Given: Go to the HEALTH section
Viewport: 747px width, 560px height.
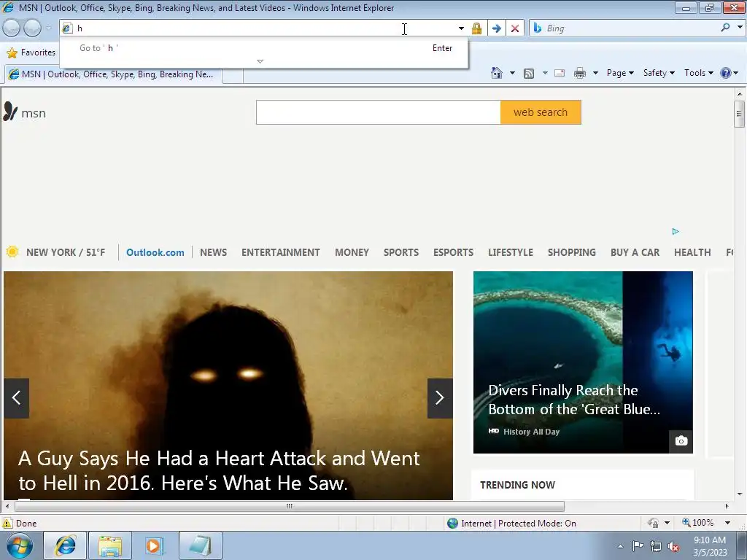Looking at the screenshot, I should click(692, 252).
